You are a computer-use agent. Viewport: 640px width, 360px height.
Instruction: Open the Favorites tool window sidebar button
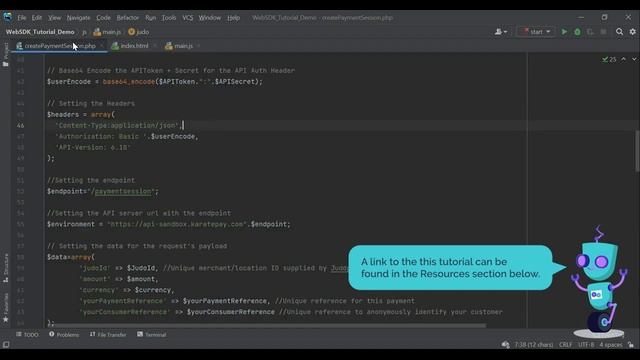click(6, 307)
